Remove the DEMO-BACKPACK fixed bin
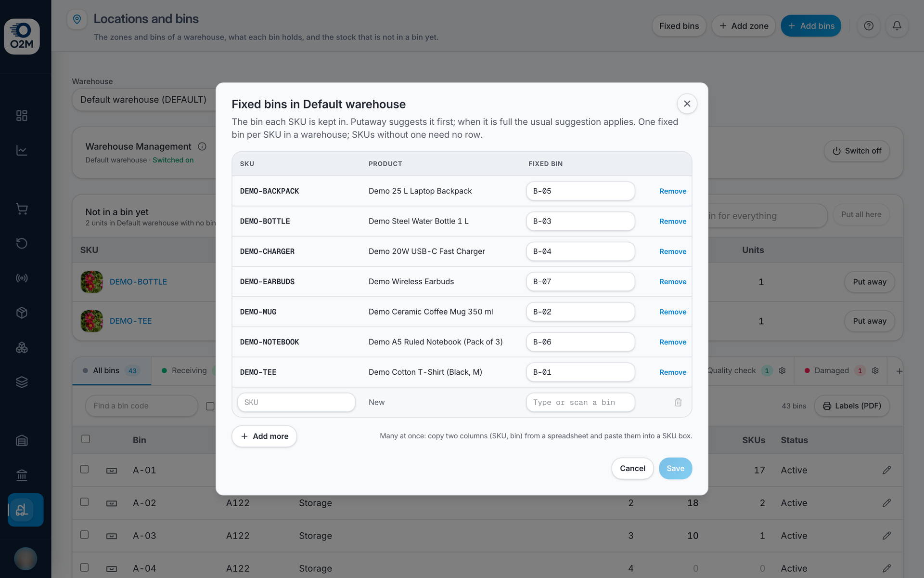The width and height of the screenshot is (924, 578). pos(673,191)
